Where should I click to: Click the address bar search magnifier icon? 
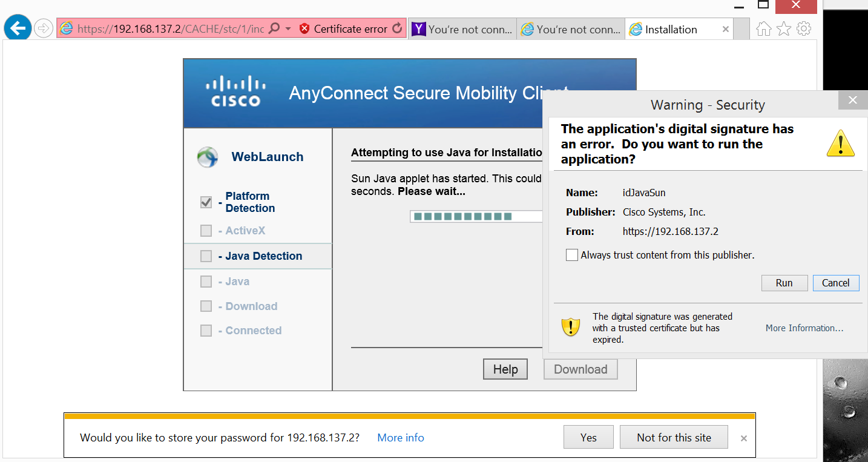pos(274,28)
